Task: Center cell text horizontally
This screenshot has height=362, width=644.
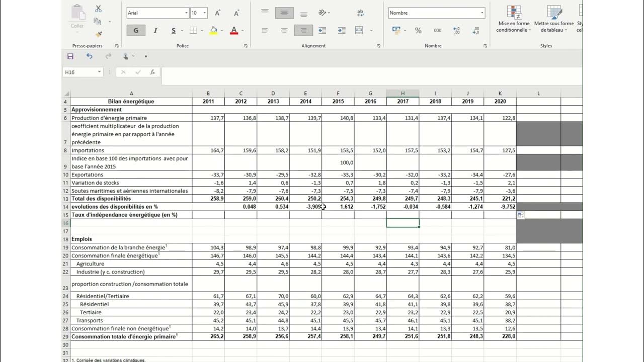Action: (x=284, y=31)
